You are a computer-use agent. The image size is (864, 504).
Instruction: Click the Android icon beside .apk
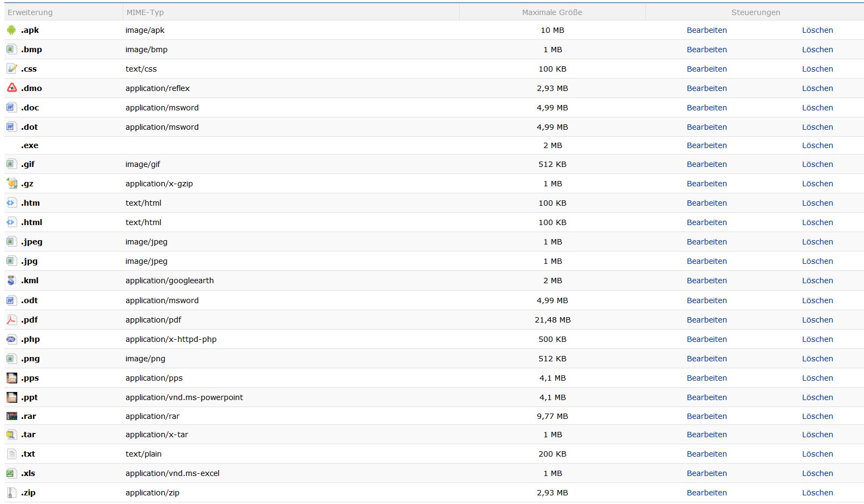(x=11, y=30)
